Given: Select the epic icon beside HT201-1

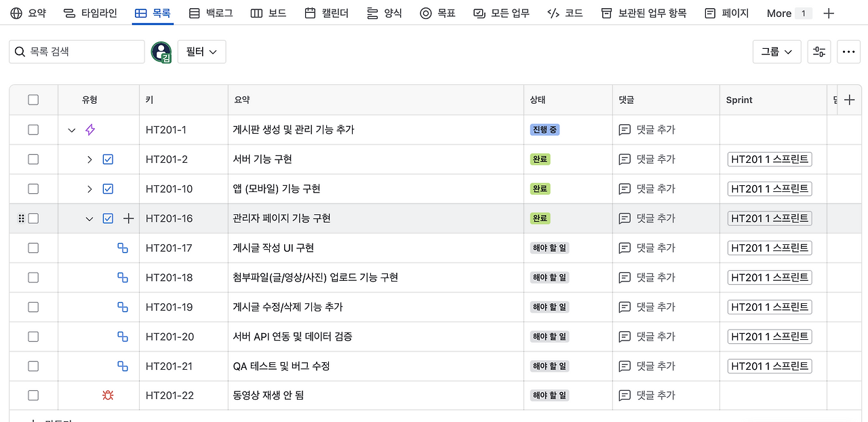Looking at the screenshot, I should (89, 130).
